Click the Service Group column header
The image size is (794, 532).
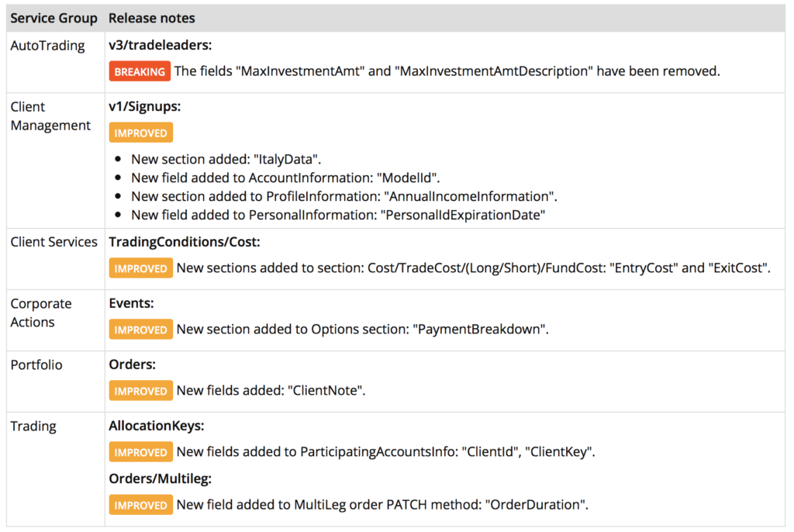(54, 18)
